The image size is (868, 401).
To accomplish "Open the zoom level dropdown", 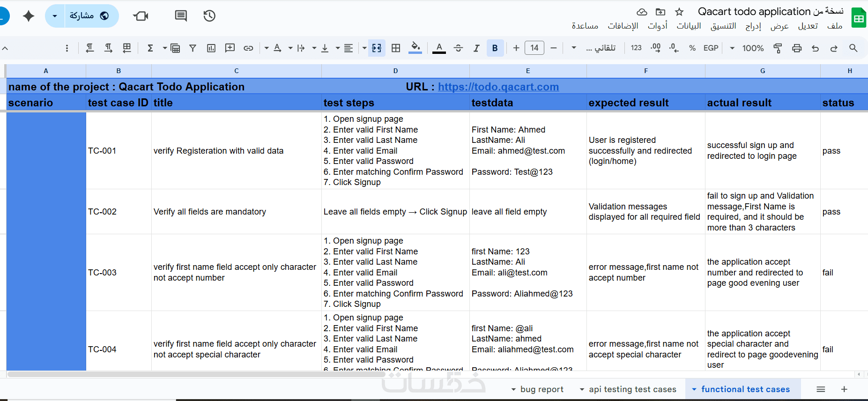I will click(x=747, y=48).
